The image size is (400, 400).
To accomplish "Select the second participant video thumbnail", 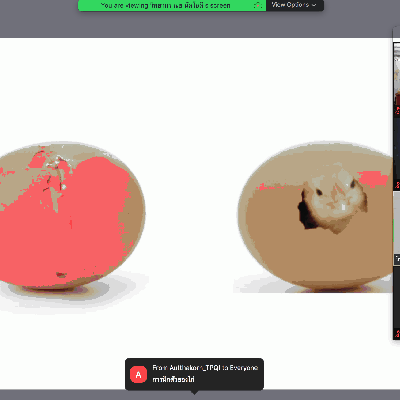I will point(397,153).
